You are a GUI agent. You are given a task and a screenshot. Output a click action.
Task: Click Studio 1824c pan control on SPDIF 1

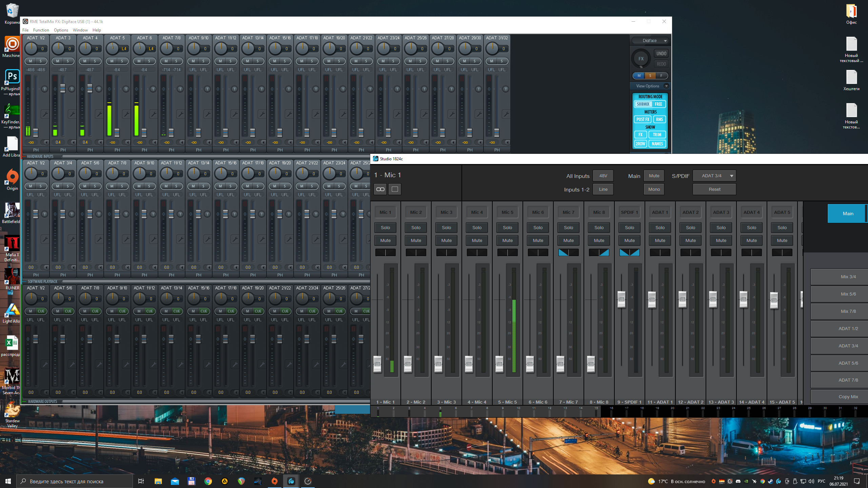point(629,252)
